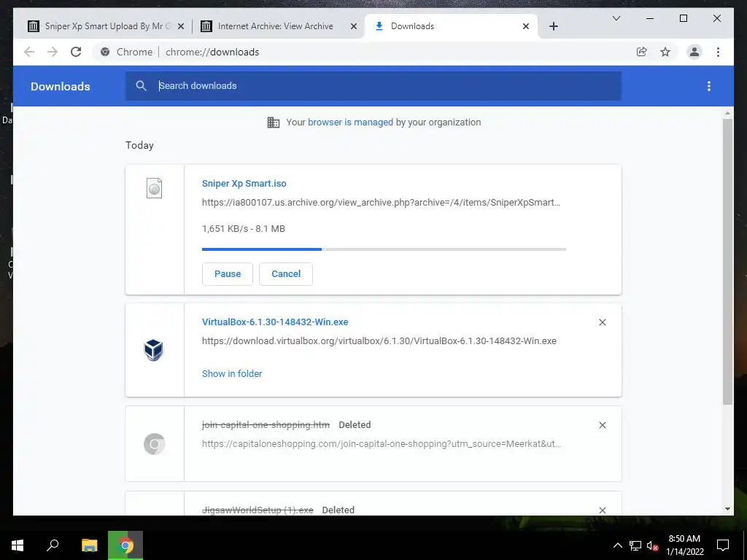Remove JigsawWorldSetup (1).exe entry from list
Screen dimensions: 747x560
pyautogui.click(x=602, y=510)
